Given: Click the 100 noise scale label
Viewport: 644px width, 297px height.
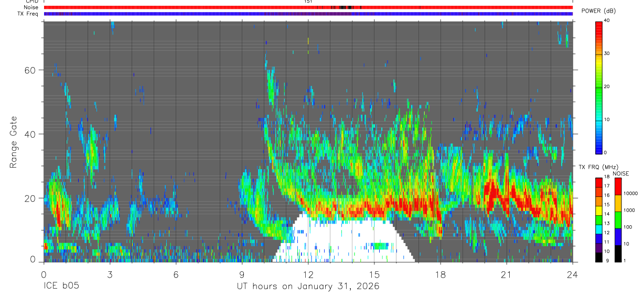Looking at the screenshot, I should (627, 227).
